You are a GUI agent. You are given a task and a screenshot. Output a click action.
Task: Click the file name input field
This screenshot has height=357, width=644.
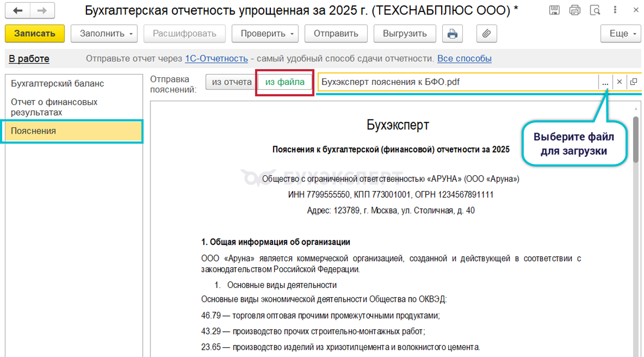click(457, 82)
